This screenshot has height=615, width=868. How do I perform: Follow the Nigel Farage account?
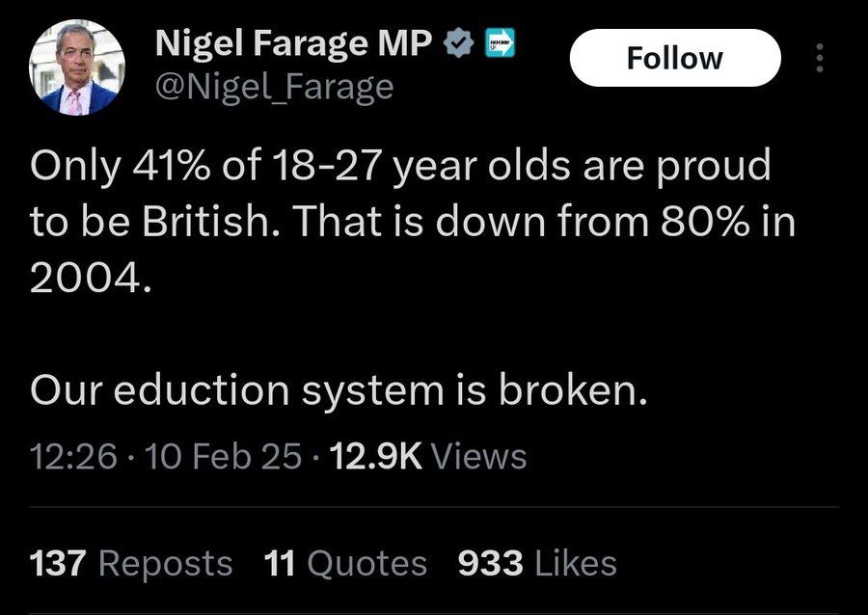675,58
